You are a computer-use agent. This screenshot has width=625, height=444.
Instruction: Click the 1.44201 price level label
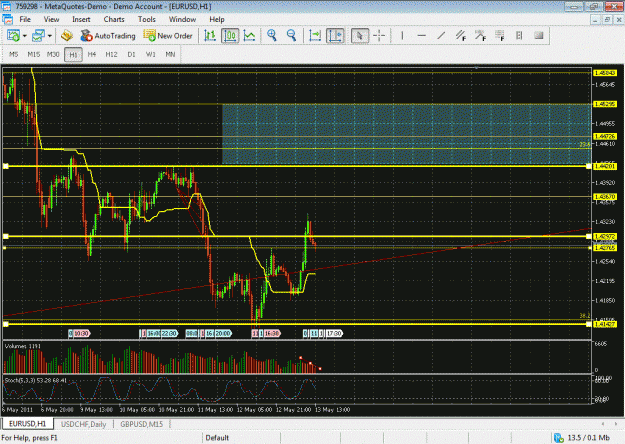point(605,166)
